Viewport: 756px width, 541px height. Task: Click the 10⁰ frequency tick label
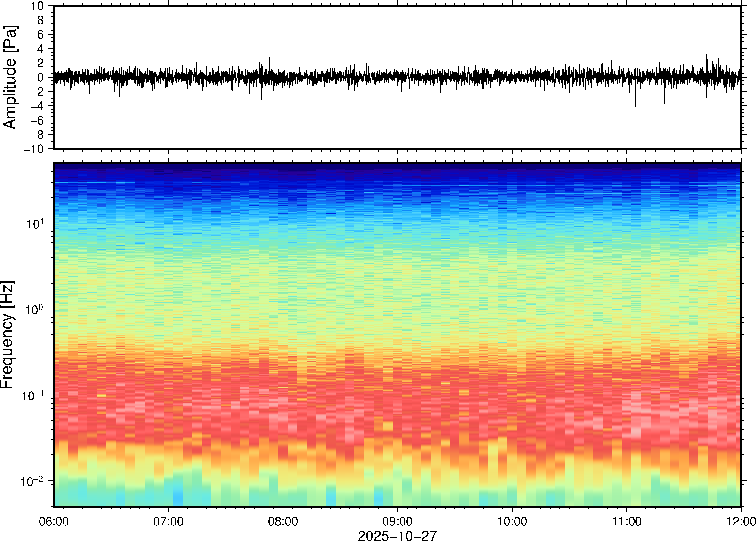35,310
